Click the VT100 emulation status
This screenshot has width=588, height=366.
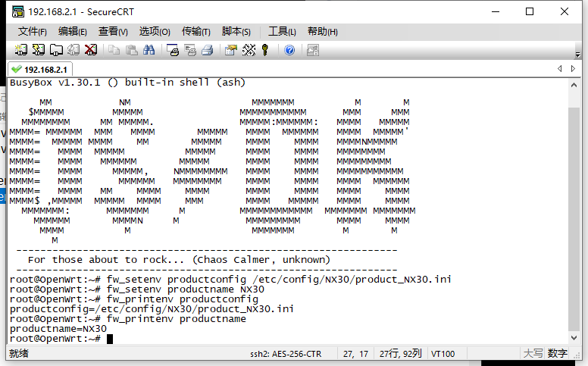pos(443,354)
